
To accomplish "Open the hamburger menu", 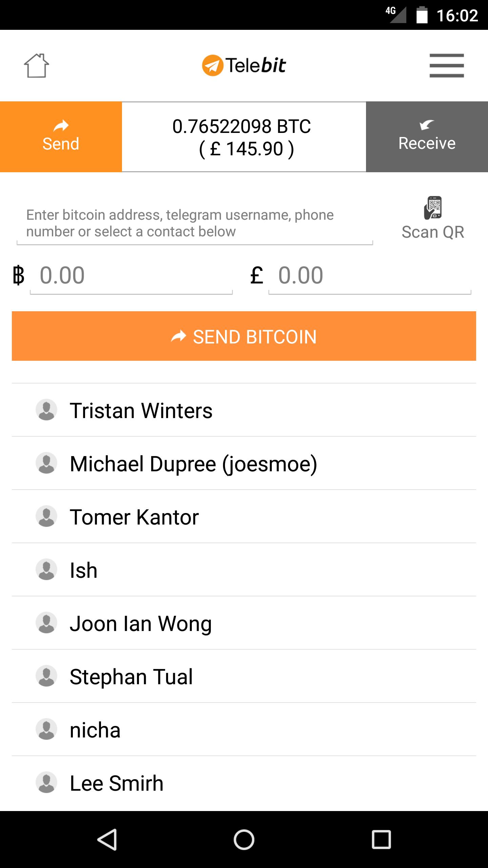I will [446, 65].
